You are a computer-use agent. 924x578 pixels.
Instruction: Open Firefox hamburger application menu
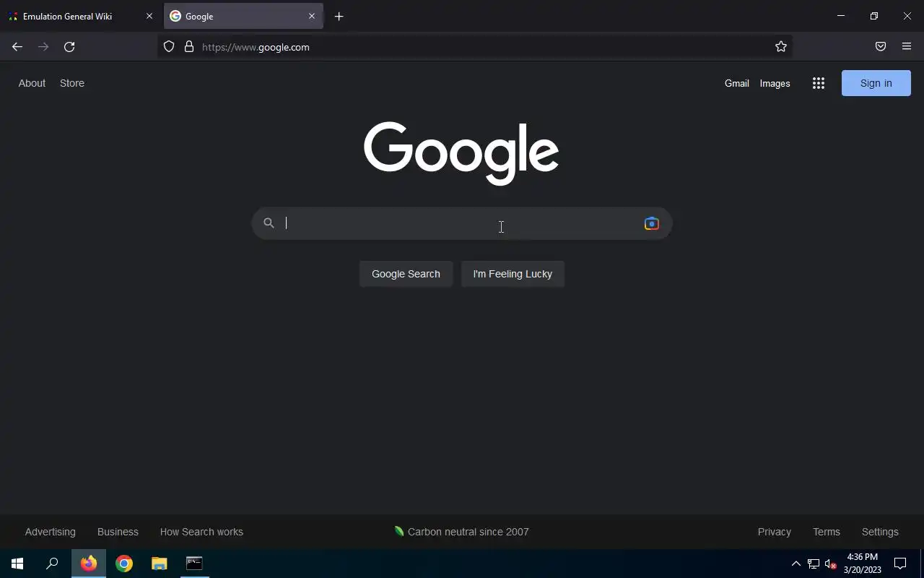tap(907, 47)
